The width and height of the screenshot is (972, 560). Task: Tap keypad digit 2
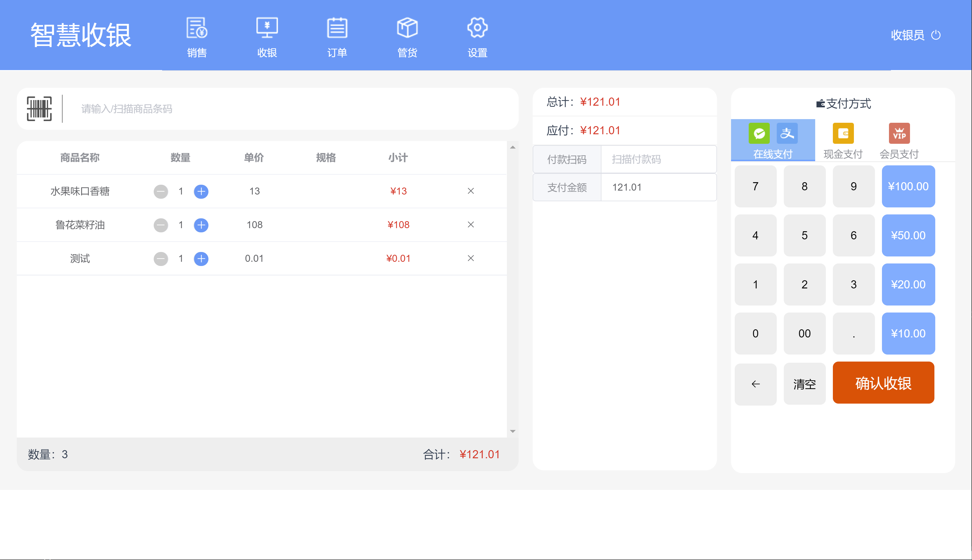click(805, 284)
